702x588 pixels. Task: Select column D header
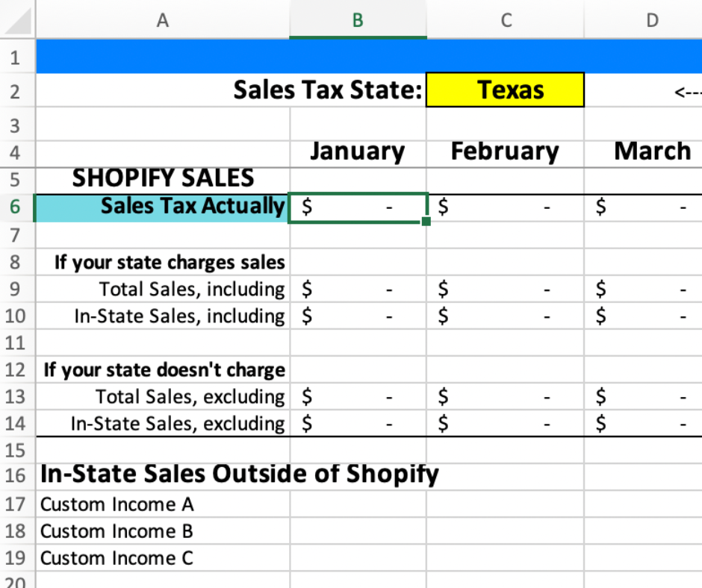(x=651, y=20)
